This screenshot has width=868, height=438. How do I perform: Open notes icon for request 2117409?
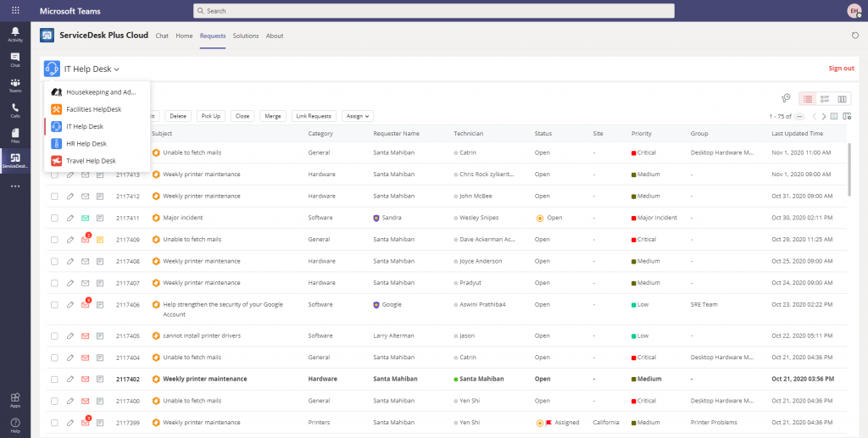100,240
